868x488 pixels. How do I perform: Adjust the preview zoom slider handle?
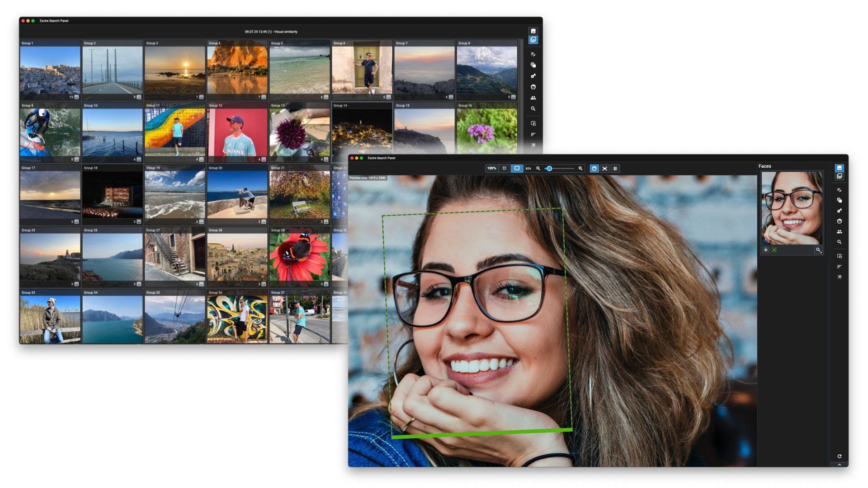pyautogui.click(x=549, y=169)
